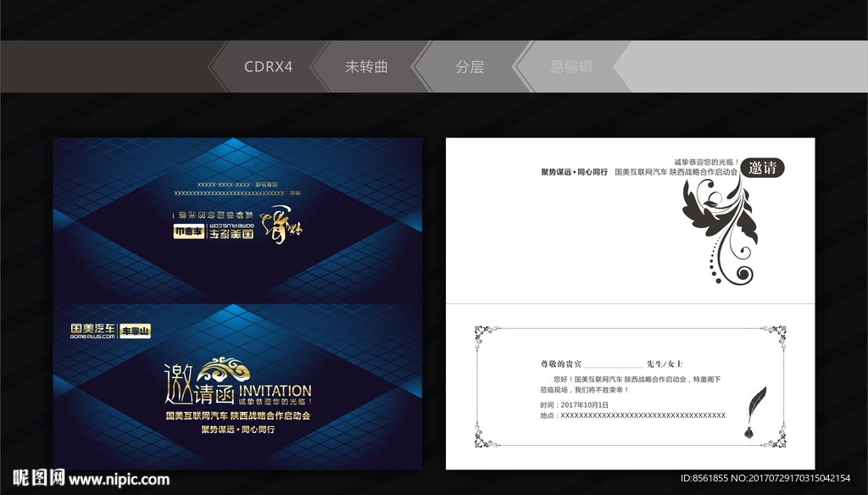
Task: Click the top-left corner ornament of invitation frame
Action: (486, 336)
